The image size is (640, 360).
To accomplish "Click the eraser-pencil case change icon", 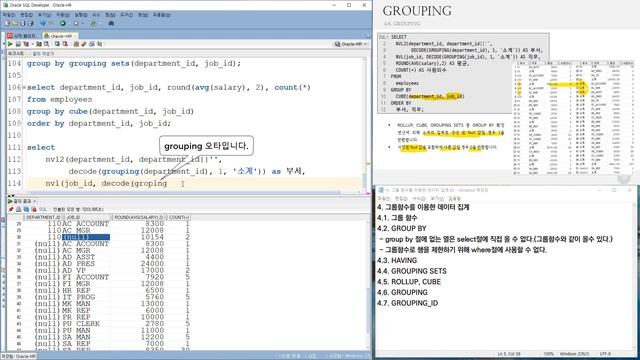I will [84, 44].
